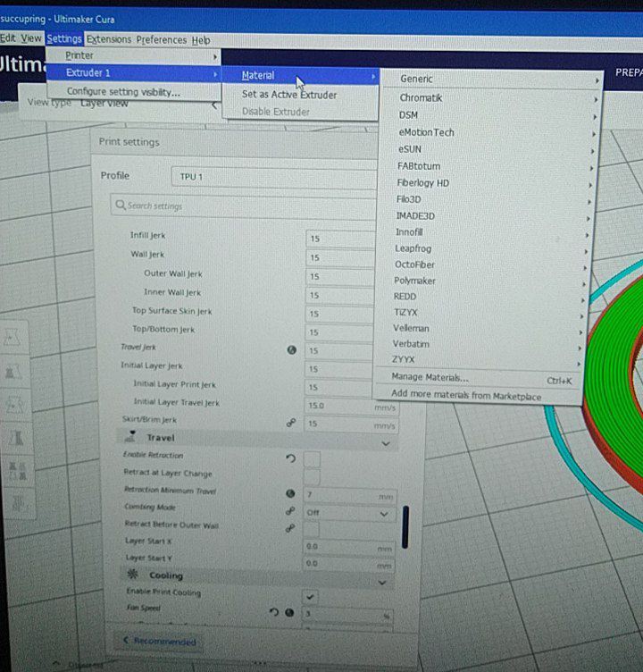Image resolution: width=643 pixels, height=672 pixels.
Task: Open the Preferences menu
Action: pyautogui.click(x=162, y=40)
